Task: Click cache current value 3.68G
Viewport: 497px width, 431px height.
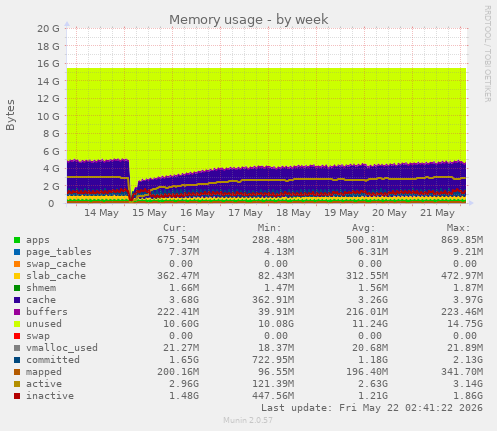Action: pos(184,300)
